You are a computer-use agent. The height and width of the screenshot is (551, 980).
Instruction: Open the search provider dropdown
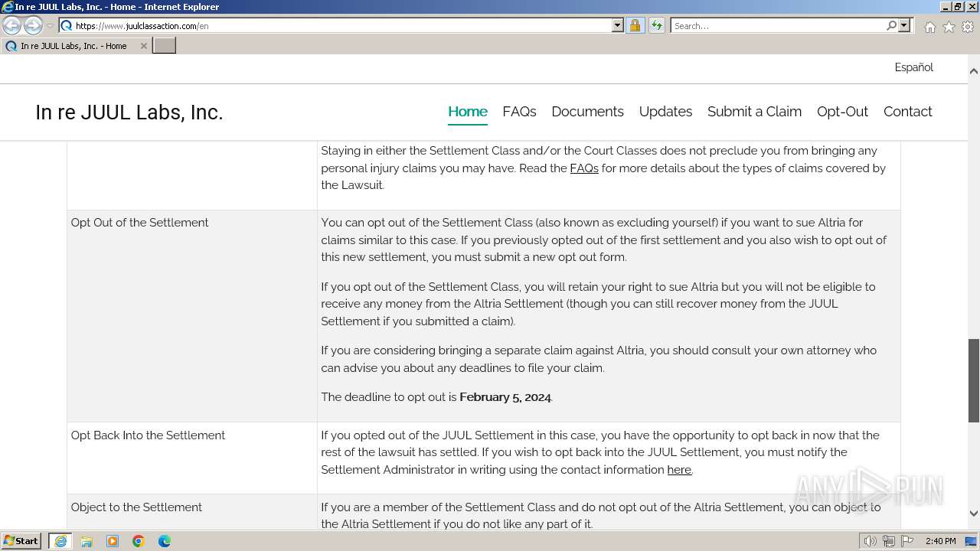pos(904,25)
